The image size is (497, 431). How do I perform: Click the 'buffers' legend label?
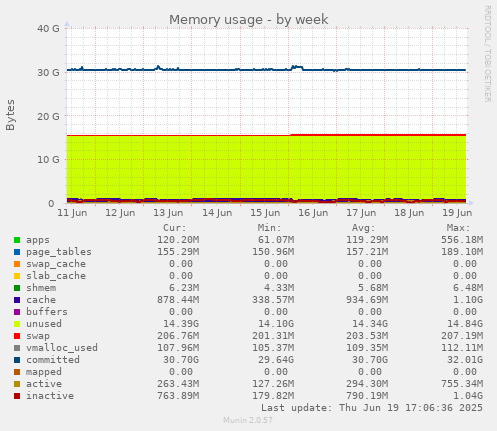point(47,312)
